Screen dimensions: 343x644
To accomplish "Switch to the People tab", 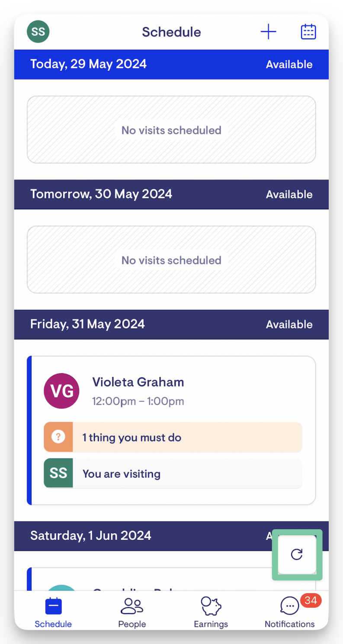I will (132, 613).
